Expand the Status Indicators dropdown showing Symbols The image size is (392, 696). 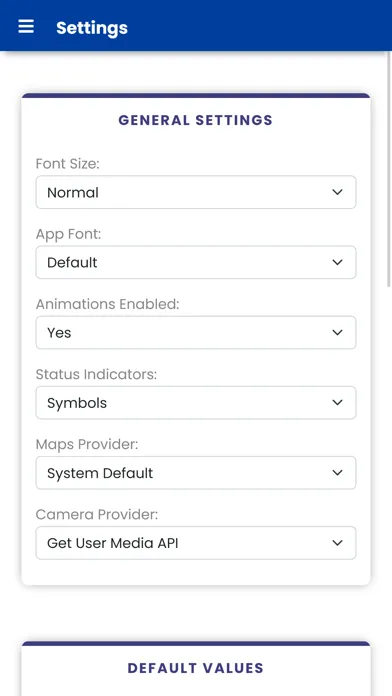[x=196, y=403]
